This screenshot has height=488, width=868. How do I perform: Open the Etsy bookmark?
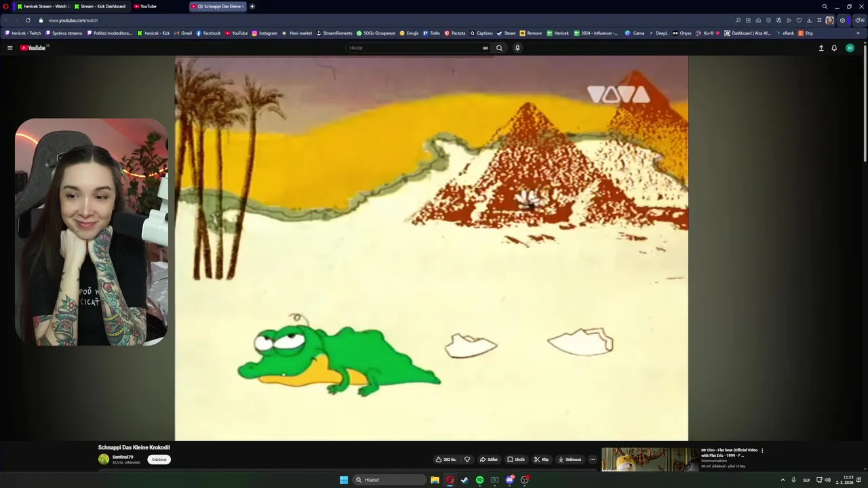806,33
